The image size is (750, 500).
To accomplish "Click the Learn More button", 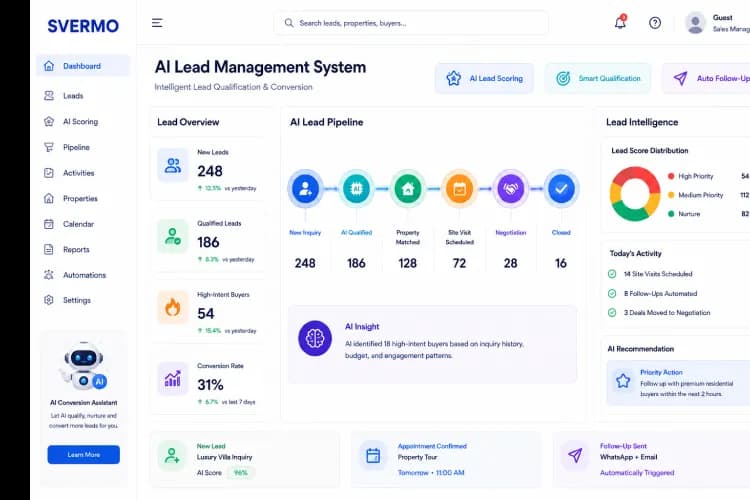I will point(84,455).
